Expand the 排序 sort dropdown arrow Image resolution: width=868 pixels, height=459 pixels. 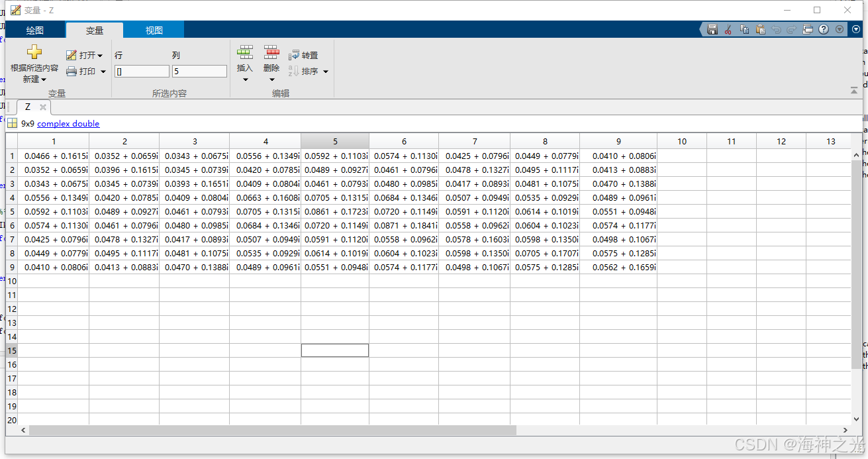click(x=325, y=72)
